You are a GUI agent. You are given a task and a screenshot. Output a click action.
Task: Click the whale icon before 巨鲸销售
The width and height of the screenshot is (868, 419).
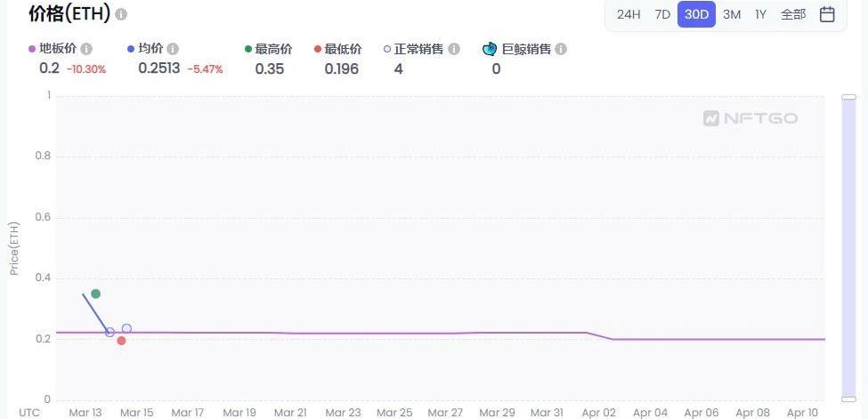489,49
